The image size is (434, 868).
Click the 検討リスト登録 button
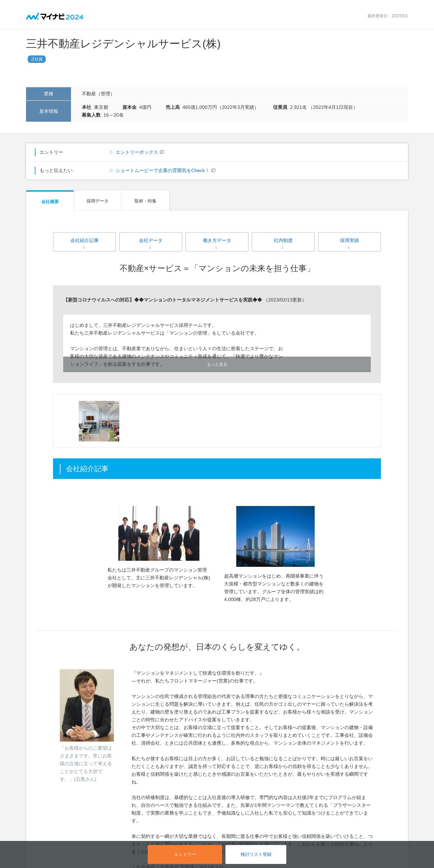(x=256, y=854)
